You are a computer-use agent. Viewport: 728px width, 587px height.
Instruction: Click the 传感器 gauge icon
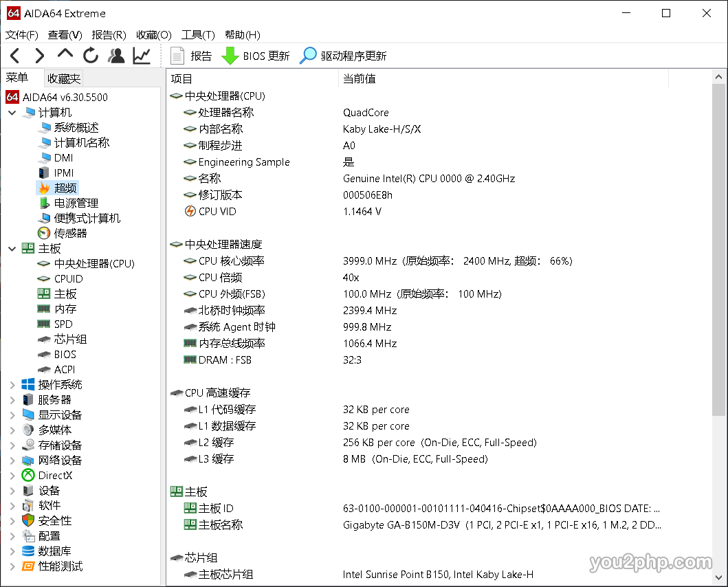pos(43,233)
